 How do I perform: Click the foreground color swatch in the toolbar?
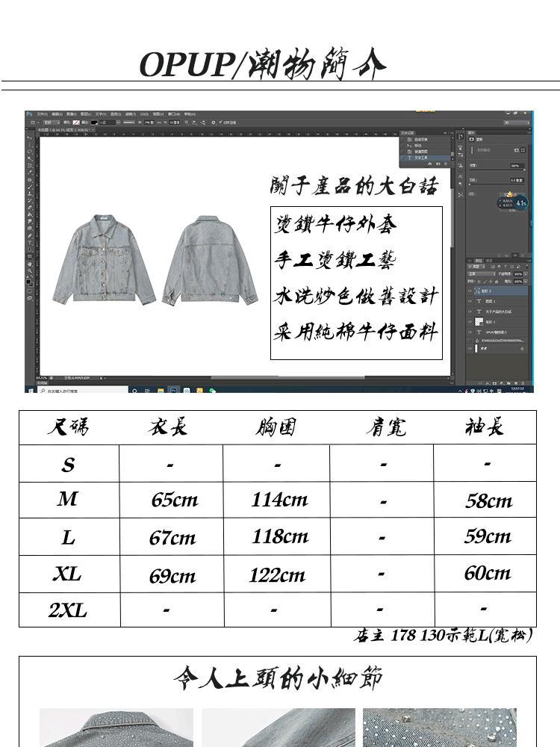29,280
